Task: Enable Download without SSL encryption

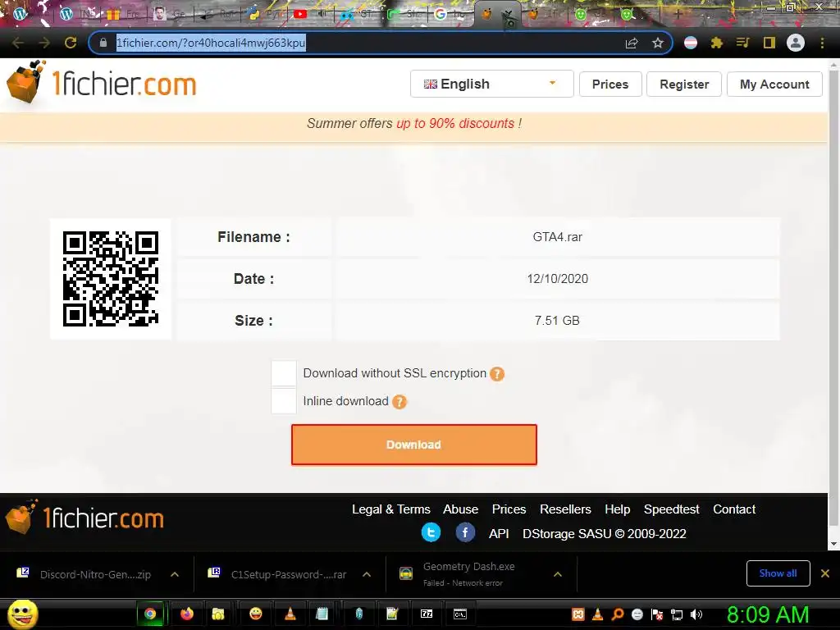Action: click(x=283, y=373)
